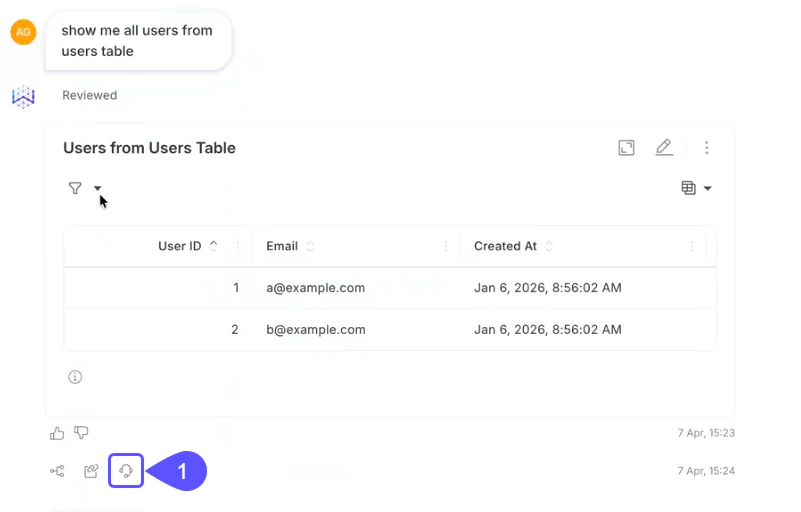Open the table view type dropdown arrow
The height and width of the screenshot is (512, 801).
pyautogui.click(x=708, y=189)
